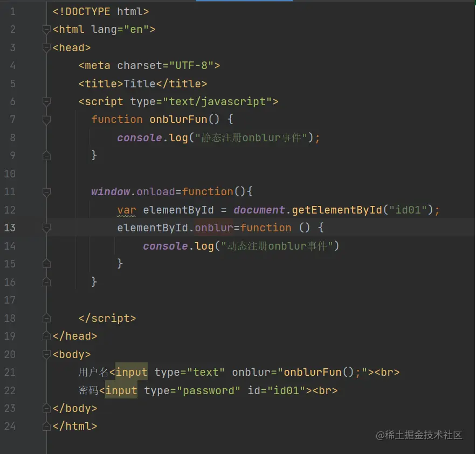
Task: Click text/javascript type value
Action: pos(217,101)
